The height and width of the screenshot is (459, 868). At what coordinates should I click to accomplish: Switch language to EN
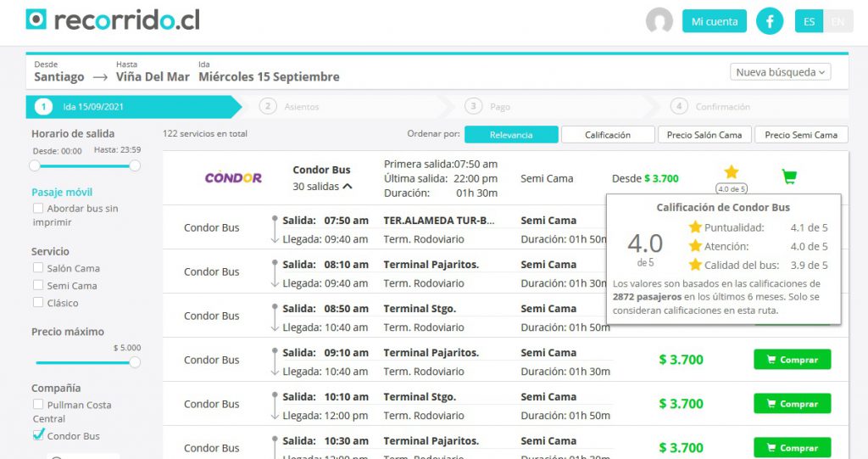coord(838,21)
